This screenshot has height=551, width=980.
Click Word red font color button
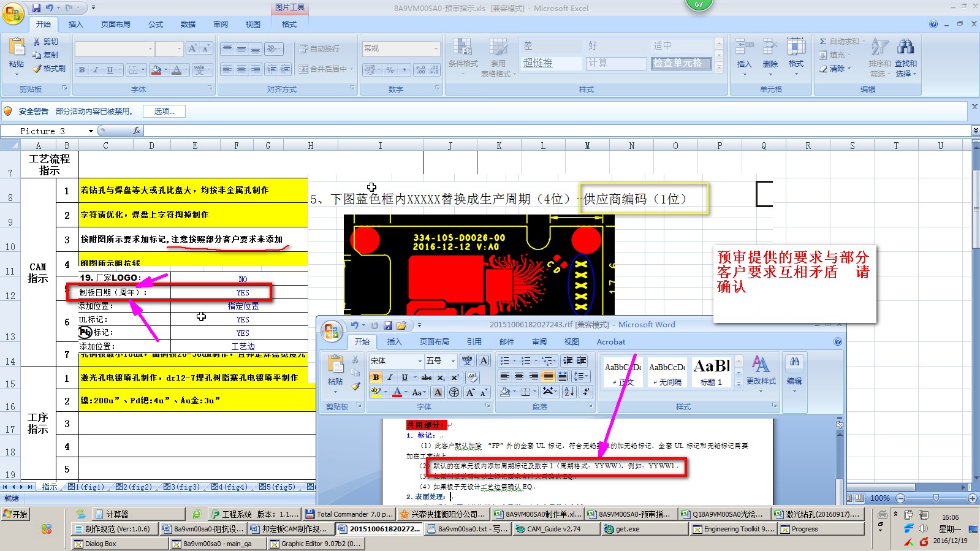[397, 392]
